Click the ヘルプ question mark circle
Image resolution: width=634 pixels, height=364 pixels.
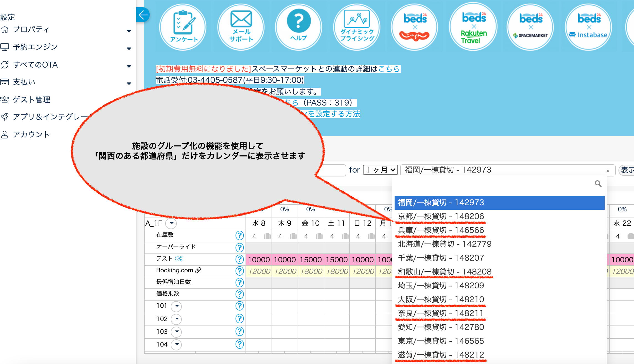[298, 27]
